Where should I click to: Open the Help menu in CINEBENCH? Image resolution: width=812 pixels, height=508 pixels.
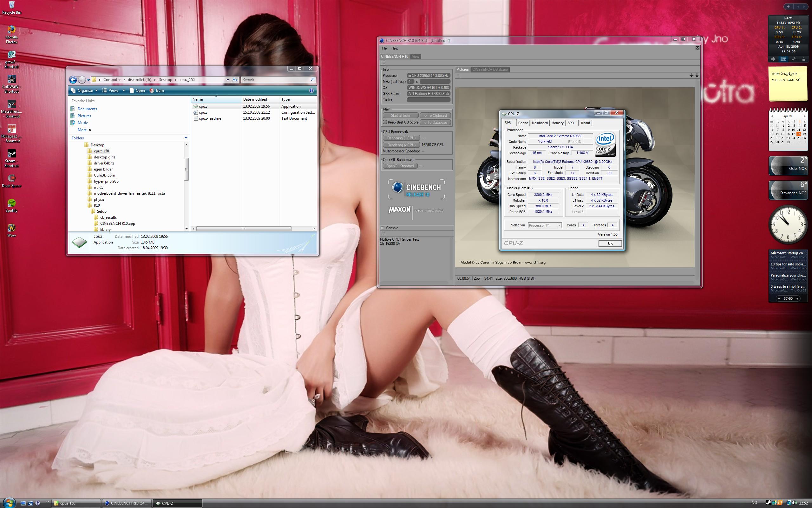click(x=395, y=48)
